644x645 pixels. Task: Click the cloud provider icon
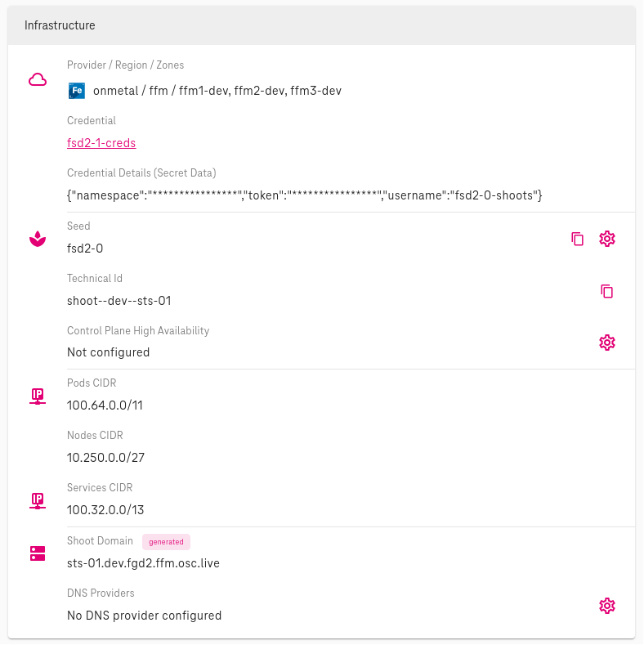pyautogui.click(x=37, y=80)
